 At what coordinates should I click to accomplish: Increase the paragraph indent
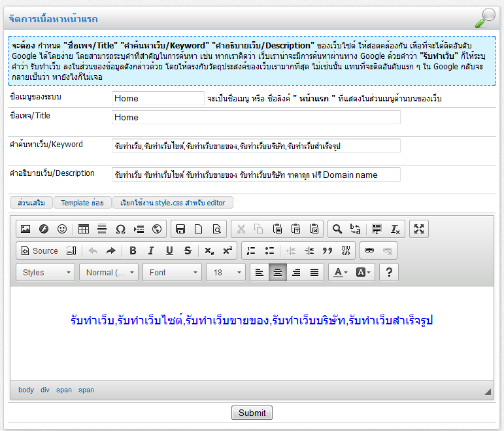[309, 250]
